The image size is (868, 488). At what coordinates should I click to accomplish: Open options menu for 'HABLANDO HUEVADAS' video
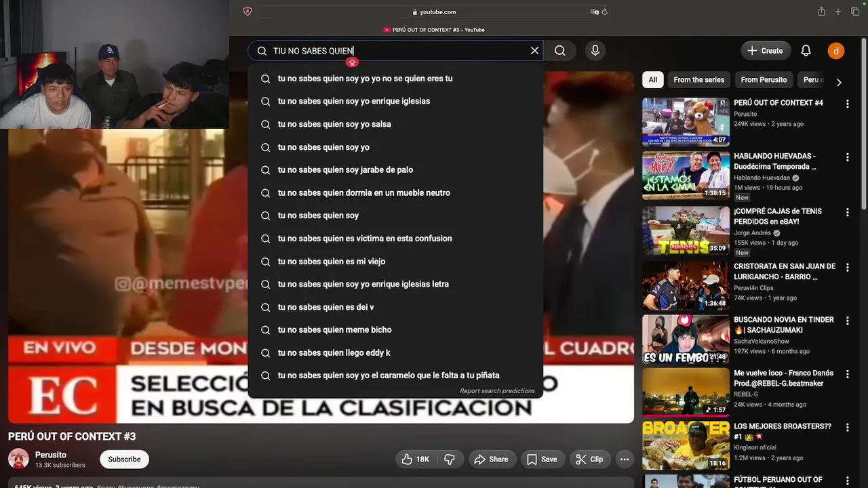[x=847, y=157]
